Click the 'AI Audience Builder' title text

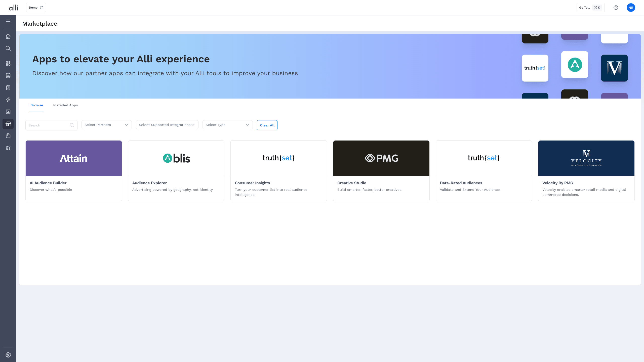[48, 183]
